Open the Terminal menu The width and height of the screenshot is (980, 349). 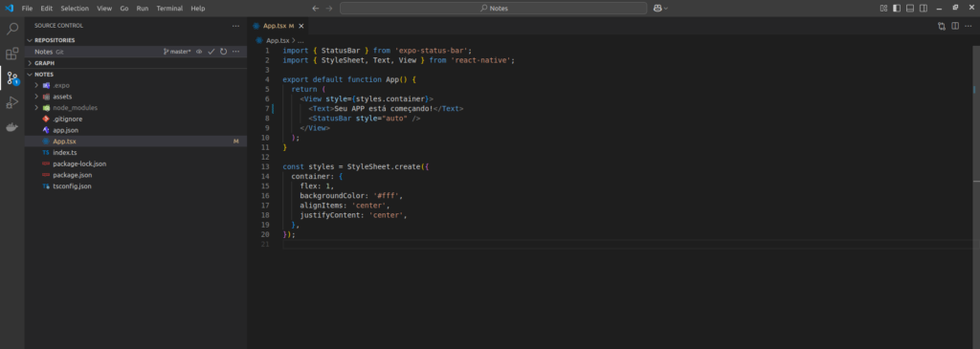170,9
